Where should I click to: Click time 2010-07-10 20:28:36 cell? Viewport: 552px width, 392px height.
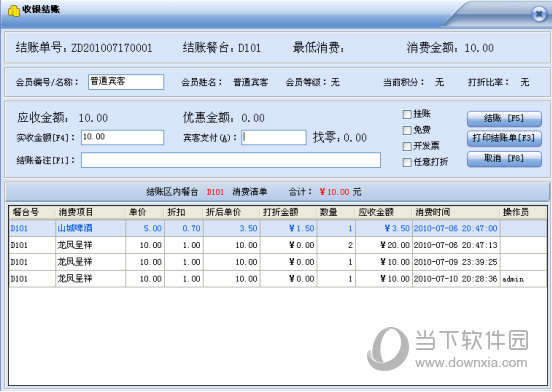[456, 279]
